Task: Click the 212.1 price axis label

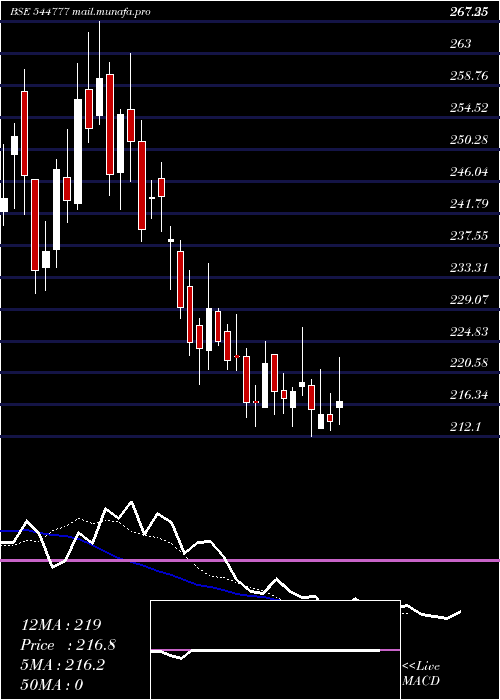Action: pyautogui.click(x=465, y=427)
